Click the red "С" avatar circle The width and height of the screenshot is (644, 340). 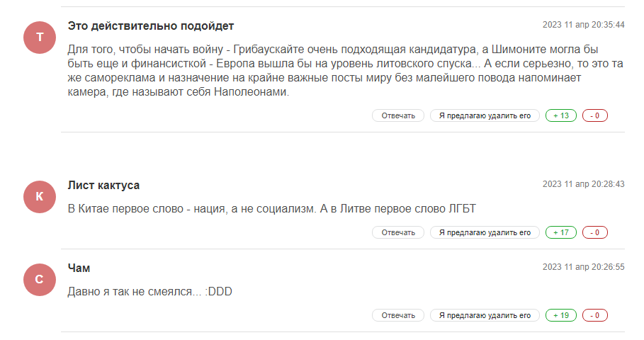39,280
